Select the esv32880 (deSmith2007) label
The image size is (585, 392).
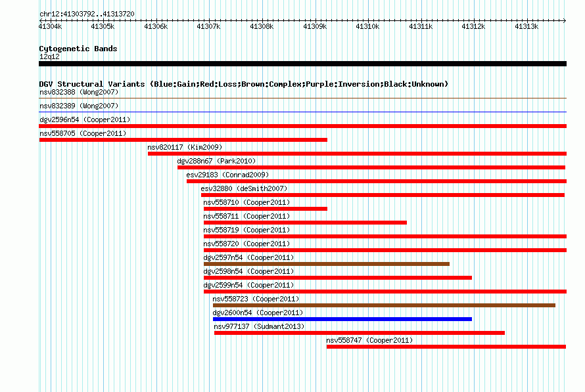244,188
